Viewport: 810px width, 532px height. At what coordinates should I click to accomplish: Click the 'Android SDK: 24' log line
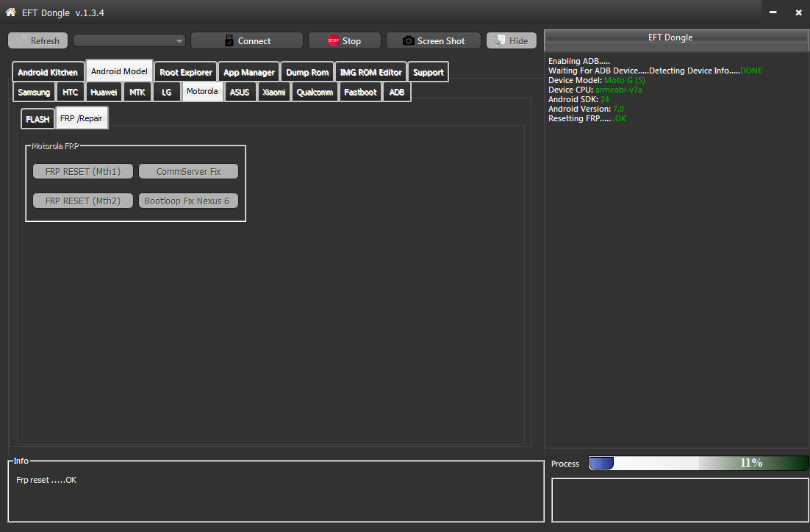578,99
